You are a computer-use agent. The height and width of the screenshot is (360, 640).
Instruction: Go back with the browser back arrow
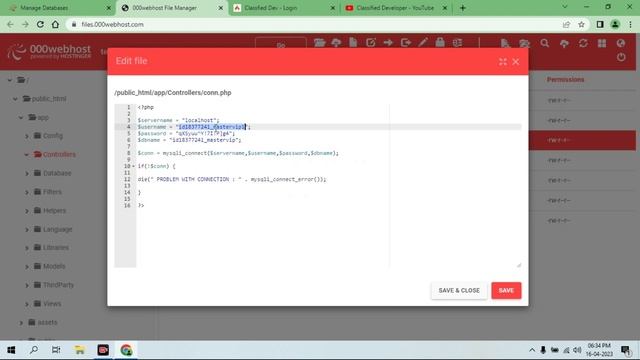point(10,24)
